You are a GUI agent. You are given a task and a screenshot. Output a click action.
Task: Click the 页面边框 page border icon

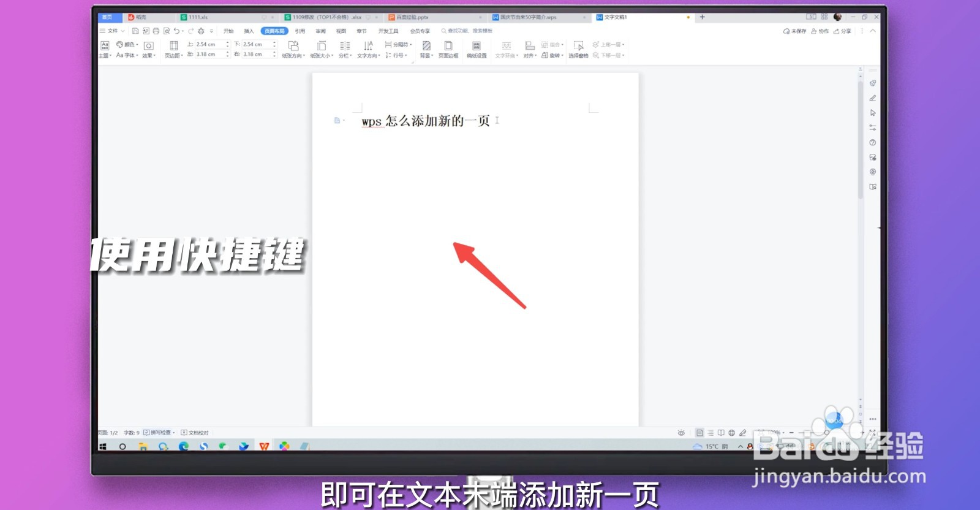[x=448, y=45]
